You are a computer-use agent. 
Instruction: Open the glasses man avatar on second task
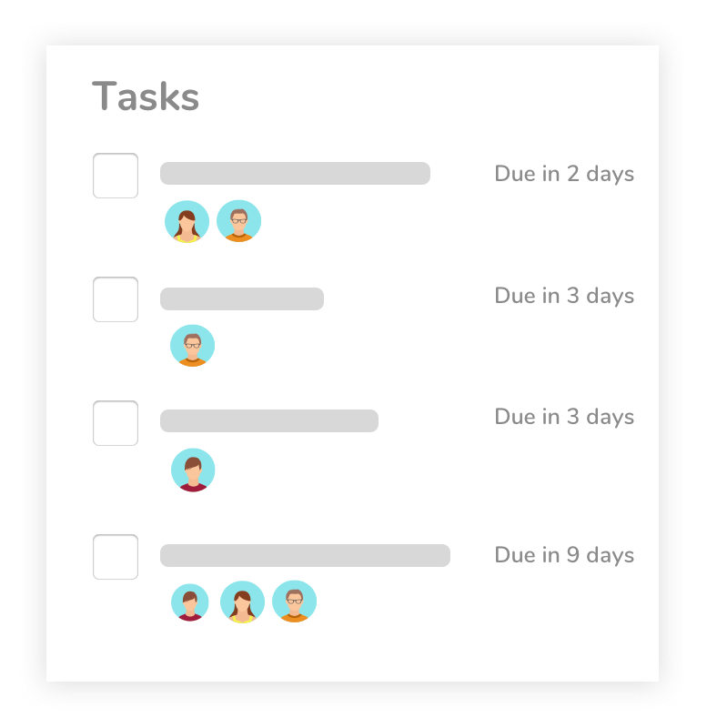pyautogui.click(x=192, y=346)
